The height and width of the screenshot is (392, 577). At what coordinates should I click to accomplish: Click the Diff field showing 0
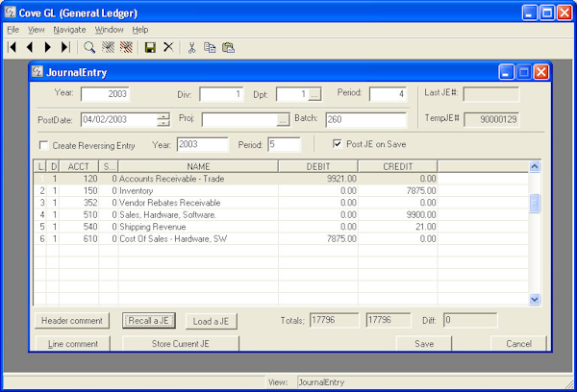click(470, 320)
